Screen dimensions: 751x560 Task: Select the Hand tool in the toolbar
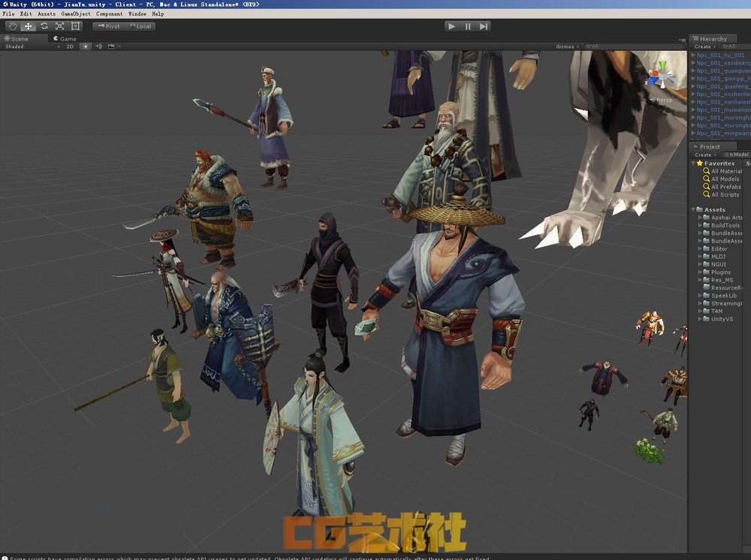tap(13, 26)
